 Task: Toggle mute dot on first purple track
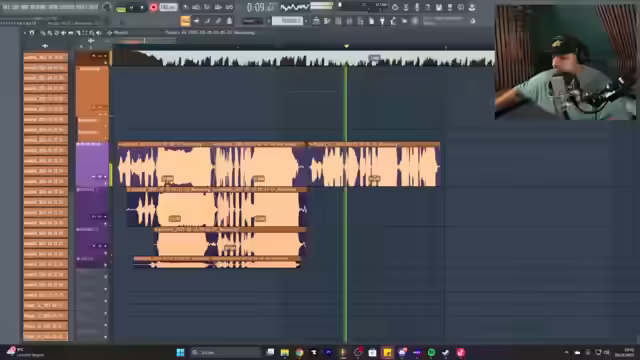78,144
